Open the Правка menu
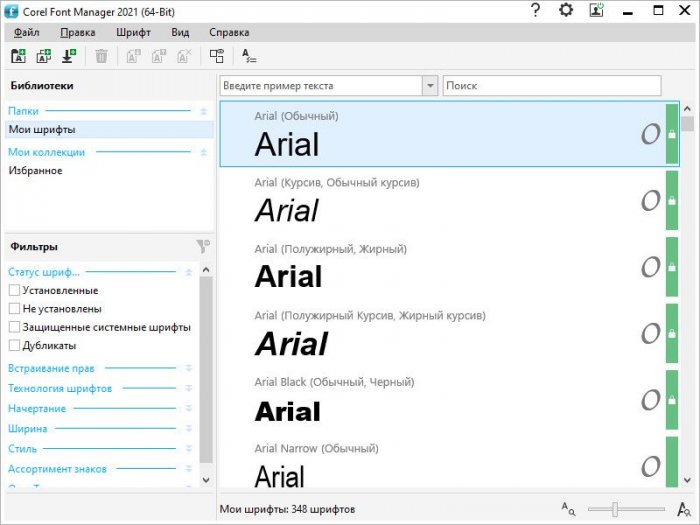 [78, 33]
